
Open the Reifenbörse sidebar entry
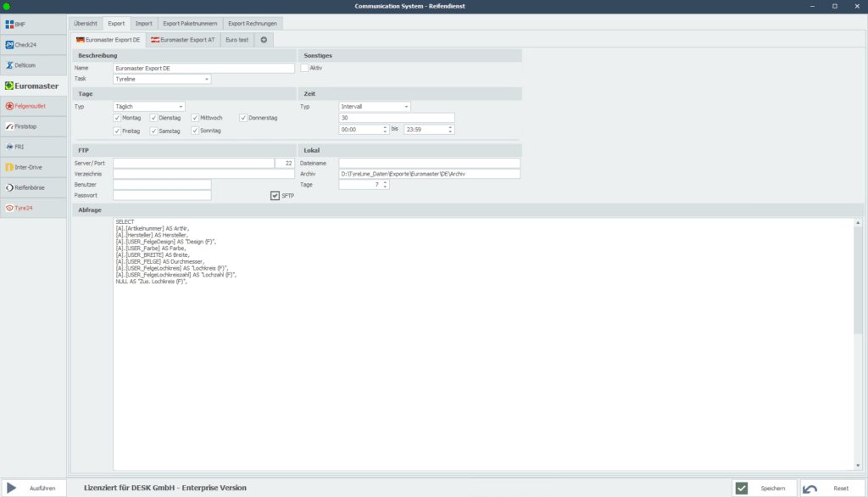(x=33, y=187)
